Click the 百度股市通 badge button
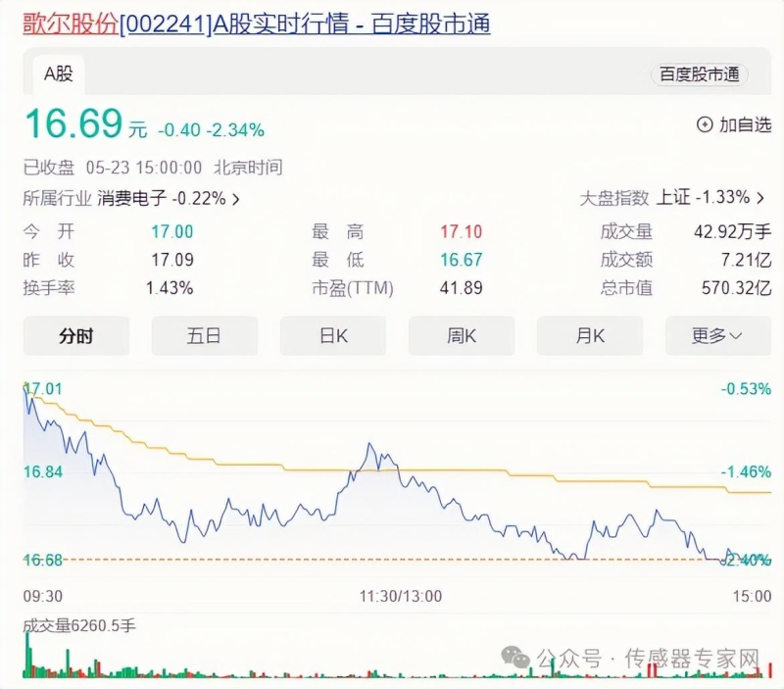This screenshot has width=784, height=689. pyautogui.click(x=699, y=74)
